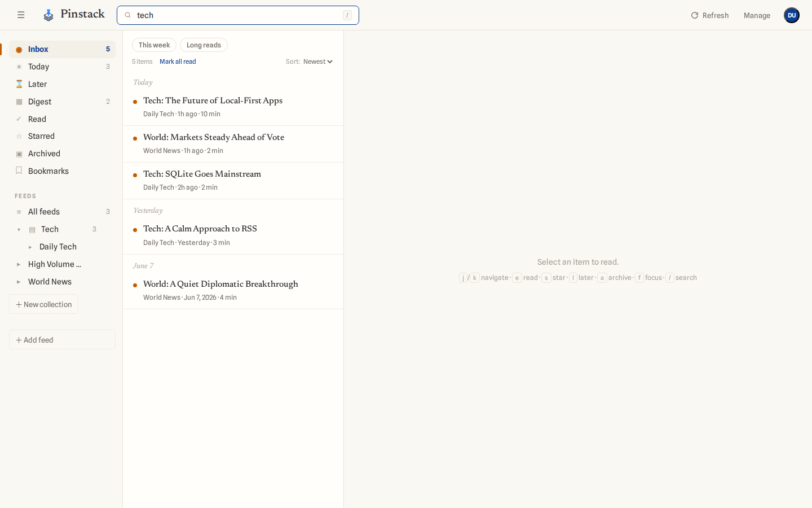Select the Tech collection label

coord(50,229)
